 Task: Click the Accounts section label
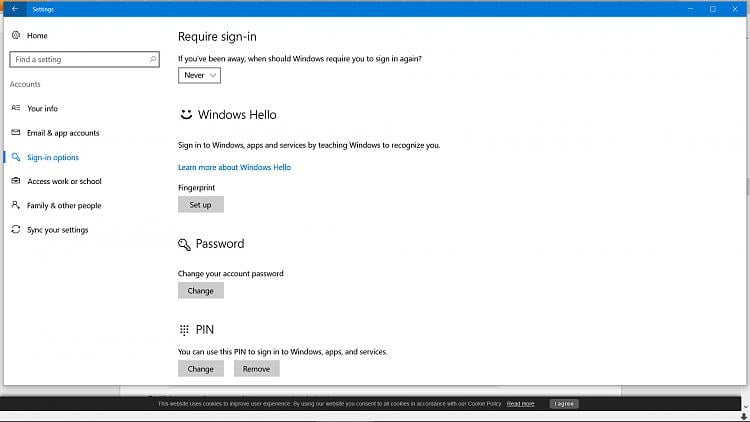(x=25, y=84)
